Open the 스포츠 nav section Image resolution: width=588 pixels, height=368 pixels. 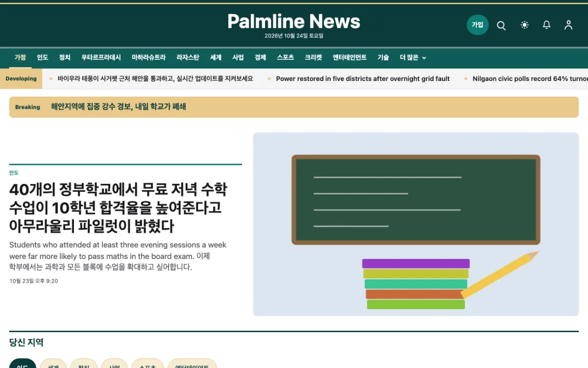(x=285, y=57)
